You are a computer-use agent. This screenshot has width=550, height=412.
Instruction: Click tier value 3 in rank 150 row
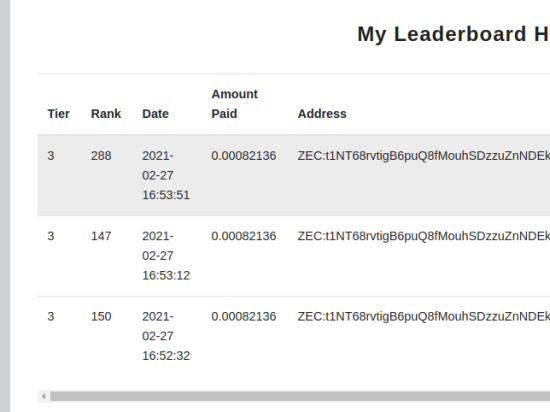(51, 316)
